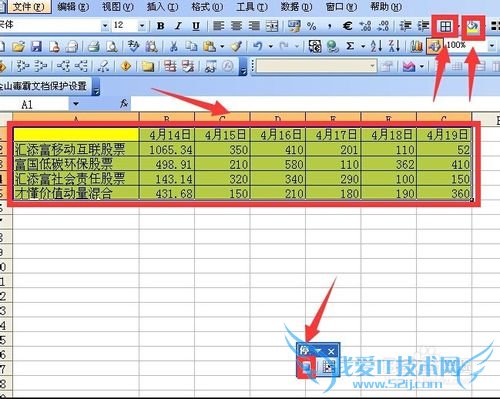Click the AutoSum sigma button
Image resolution: width=500 pixels, height=399 pixels.
[350, 46]
